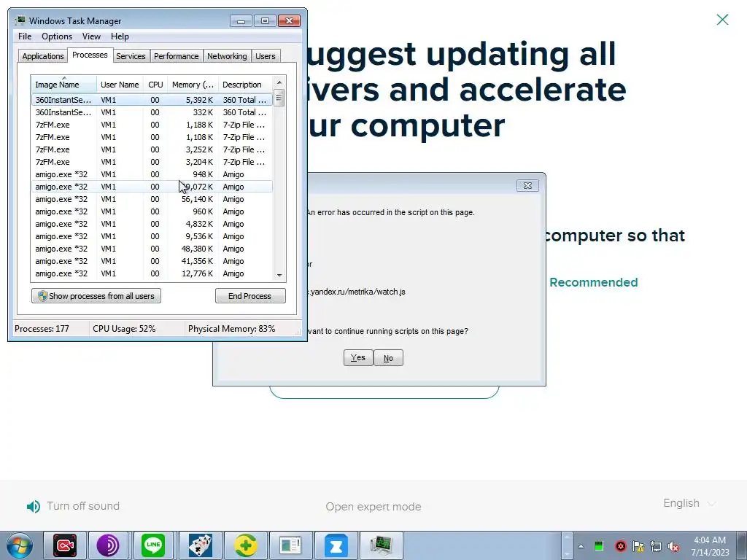Select the amigo.exe process using 960 K

click(x=152, y=211)
